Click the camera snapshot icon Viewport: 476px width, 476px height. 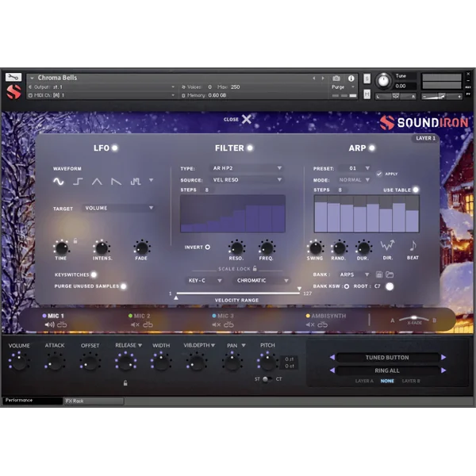(x=336, y=79)
